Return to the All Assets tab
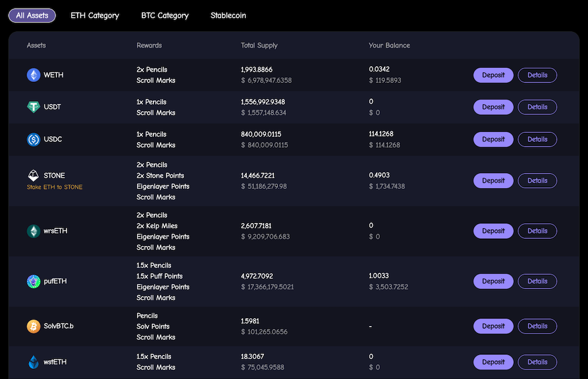Viewport: 588px width, 379px height. tap(32, 15)
